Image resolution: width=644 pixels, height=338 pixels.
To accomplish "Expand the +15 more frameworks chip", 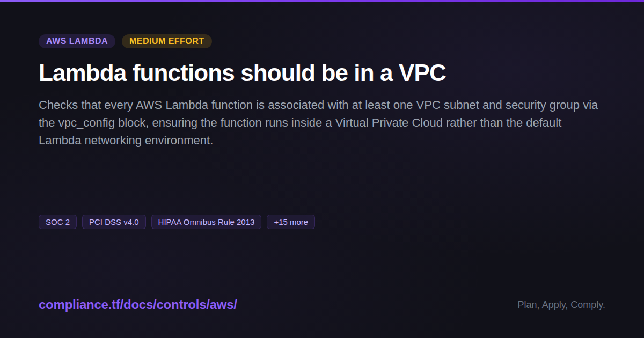I will click(290, 222).
